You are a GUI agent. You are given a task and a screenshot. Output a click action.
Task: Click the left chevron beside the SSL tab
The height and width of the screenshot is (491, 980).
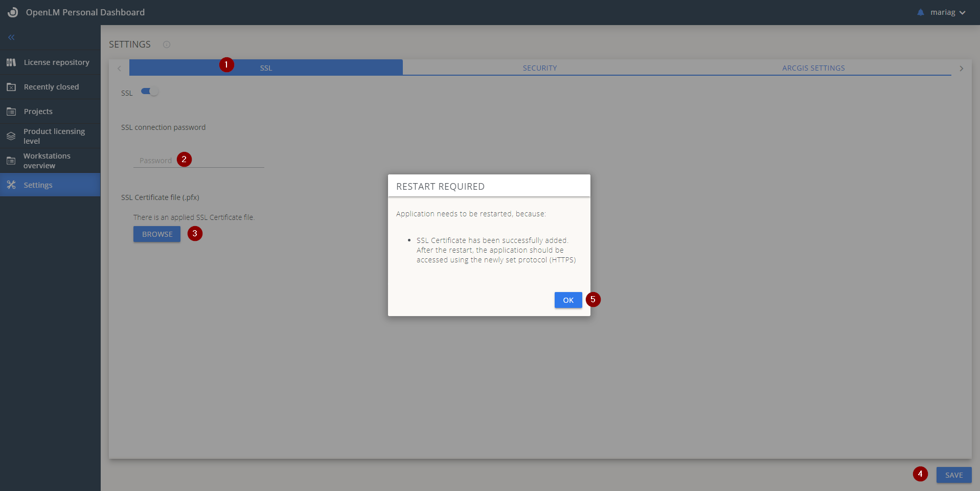119,68
